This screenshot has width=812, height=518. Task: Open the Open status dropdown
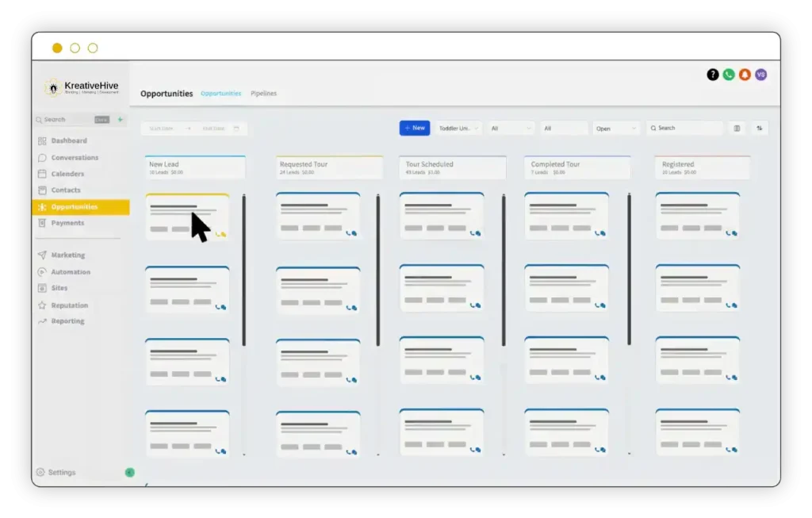616,128
